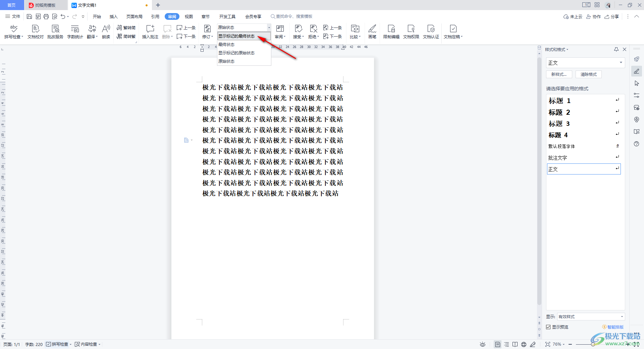This screenshot has height=349, width=644.
Task: Go to next comment 下一条 beside 删除
Action: click(186, 36)
